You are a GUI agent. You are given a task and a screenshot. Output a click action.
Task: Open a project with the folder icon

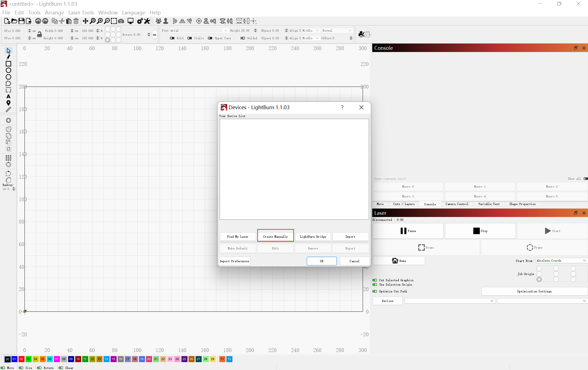14,21
